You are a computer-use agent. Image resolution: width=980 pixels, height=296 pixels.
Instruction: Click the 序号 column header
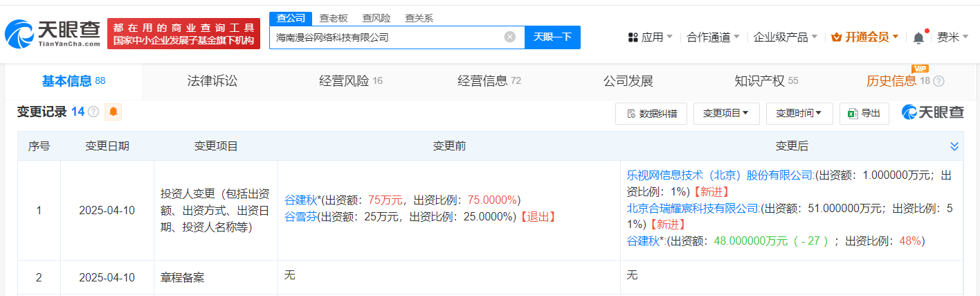point(39,146)
